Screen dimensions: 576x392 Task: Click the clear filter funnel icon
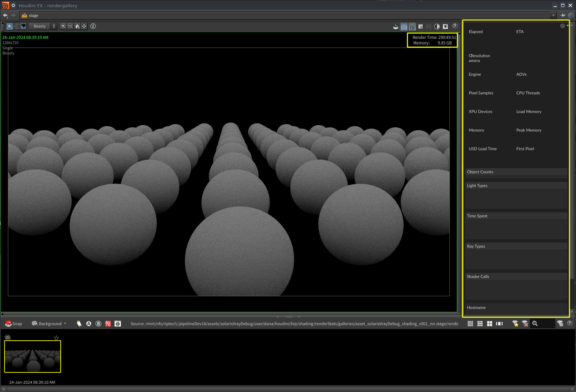pyautogui.click(x=525, y=323)
